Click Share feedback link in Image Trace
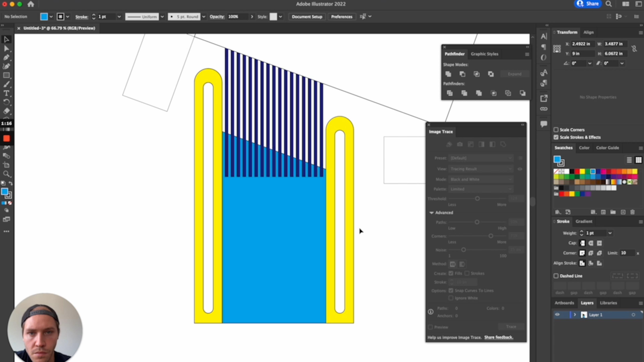Viewport: 644px width, 362px height. [498, 337]
